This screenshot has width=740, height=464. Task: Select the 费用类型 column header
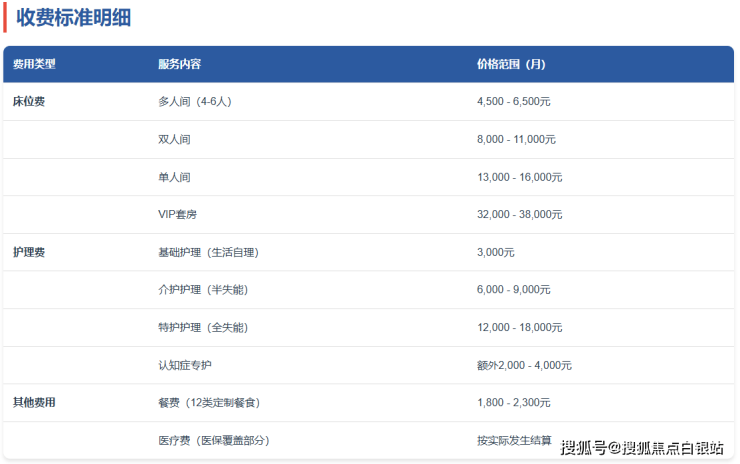(34, 64)
